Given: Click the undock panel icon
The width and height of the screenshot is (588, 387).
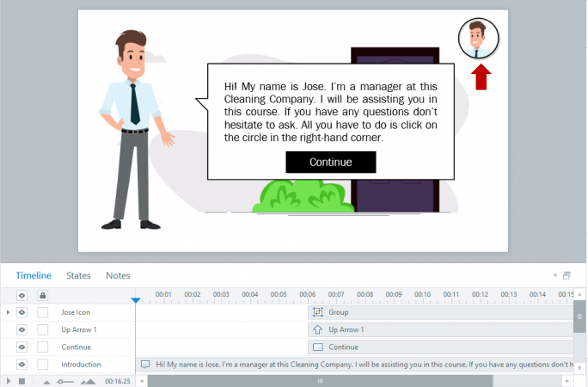Looking at the screenshot, I should pyautogui.click(x=567, y=276).
